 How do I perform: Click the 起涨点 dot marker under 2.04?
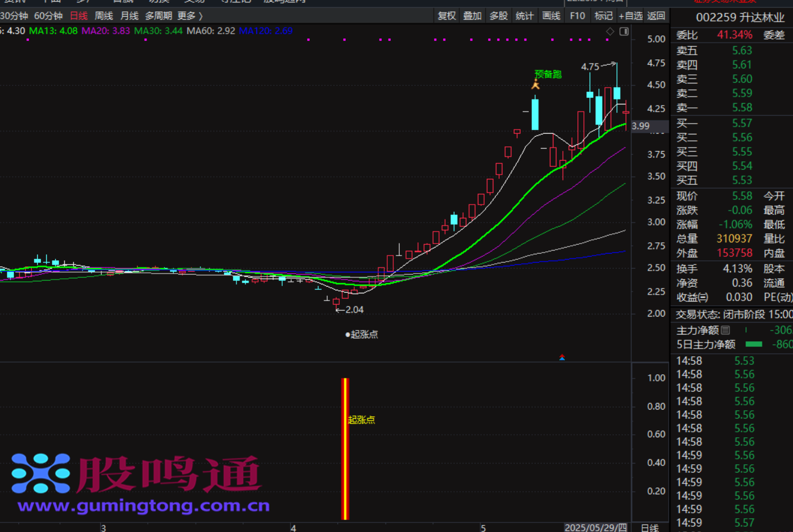coord(348,335)
